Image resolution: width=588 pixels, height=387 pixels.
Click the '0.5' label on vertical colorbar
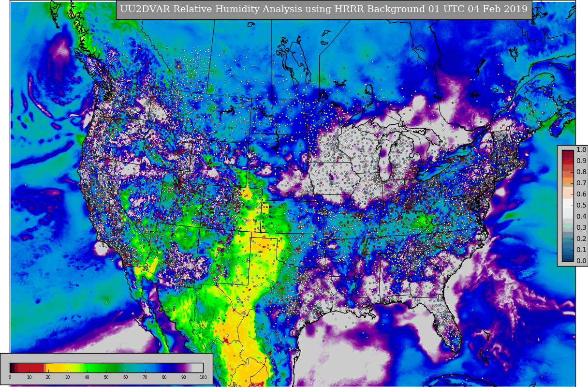pyautogui.click(x=581, y=205)
